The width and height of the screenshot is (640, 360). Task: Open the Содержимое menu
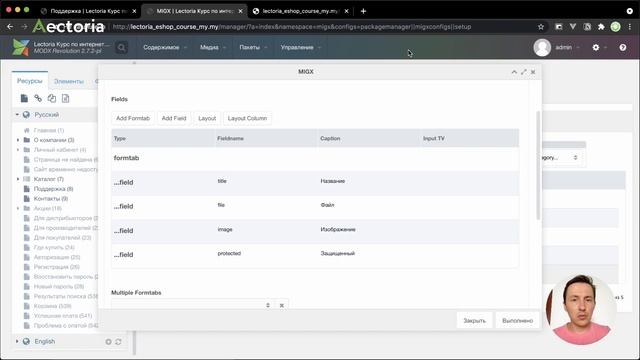coord(165,47)
